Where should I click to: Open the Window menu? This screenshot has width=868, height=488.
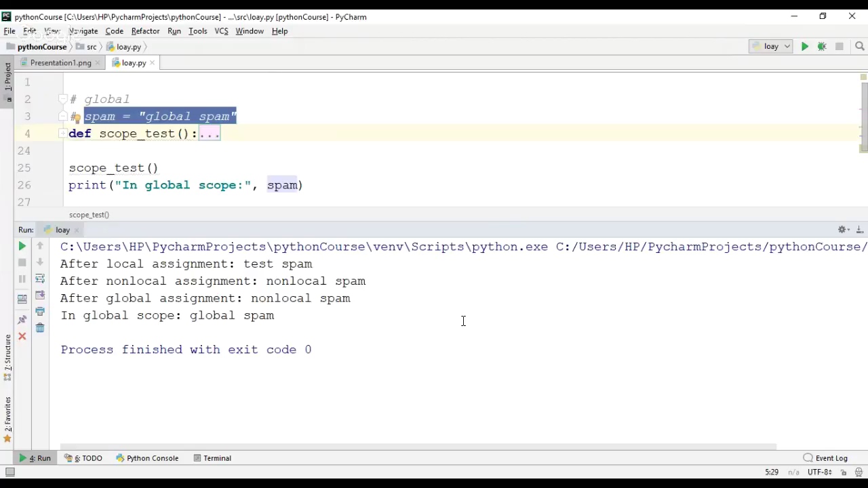click(x=250, y=31)
